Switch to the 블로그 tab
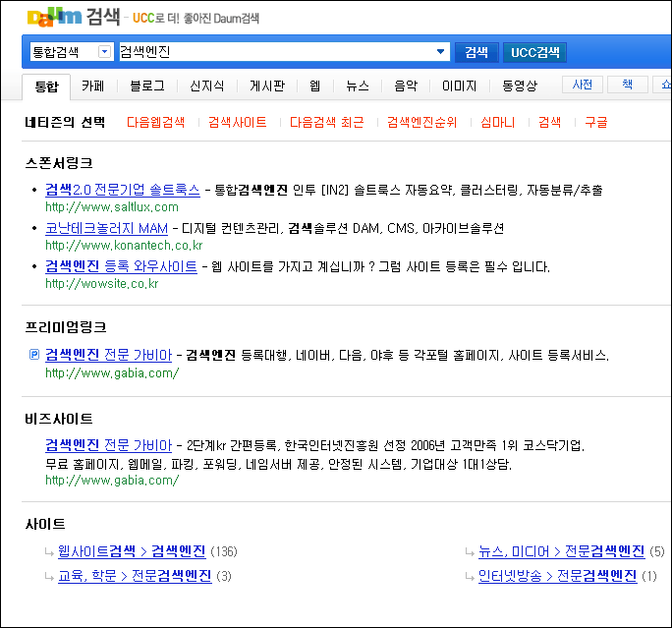 tap(147, 86)
